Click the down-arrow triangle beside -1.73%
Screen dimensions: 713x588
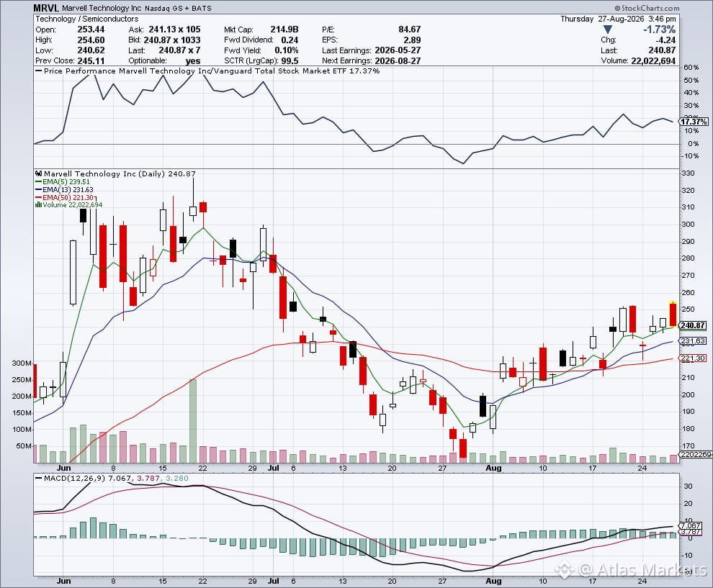tap(608, 30)
